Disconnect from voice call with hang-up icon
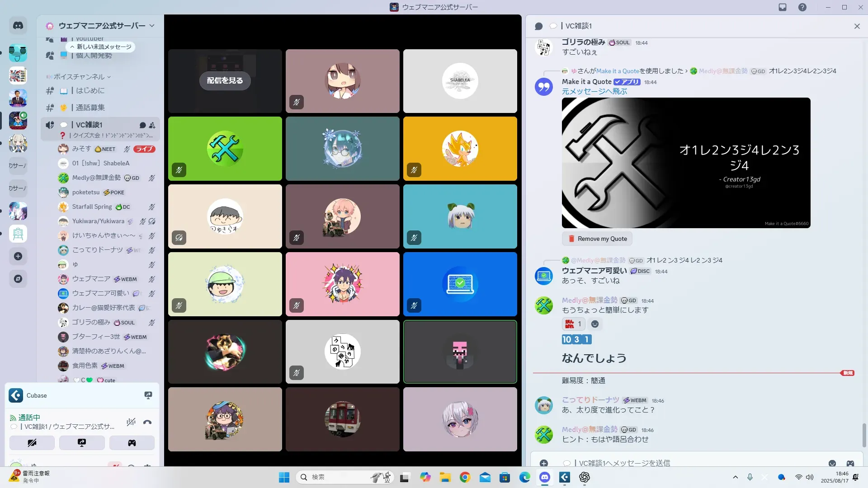868x488 pixels. (147, 422)
